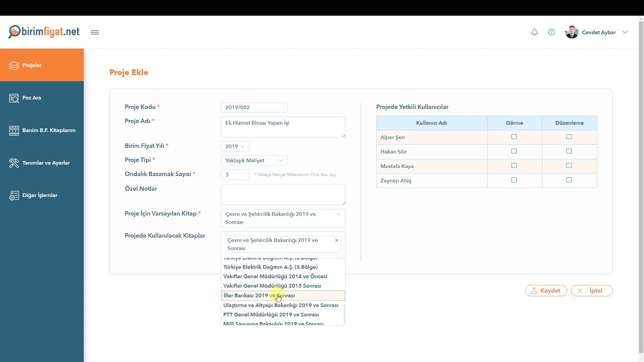Click the Mustafa Kaya user name
Image resolution: width=644 pixels, height=362 pixels.
coord(397,166)
